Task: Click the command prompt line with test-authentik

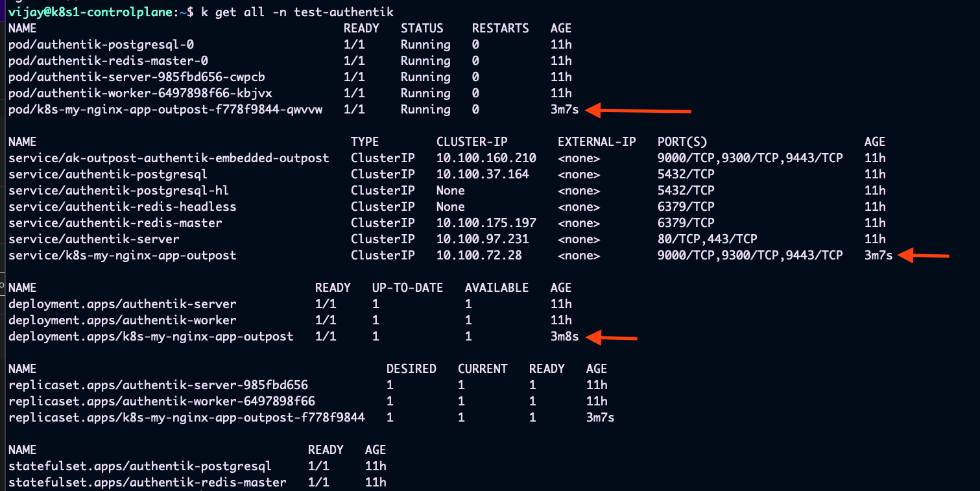Action: point(201,12)
